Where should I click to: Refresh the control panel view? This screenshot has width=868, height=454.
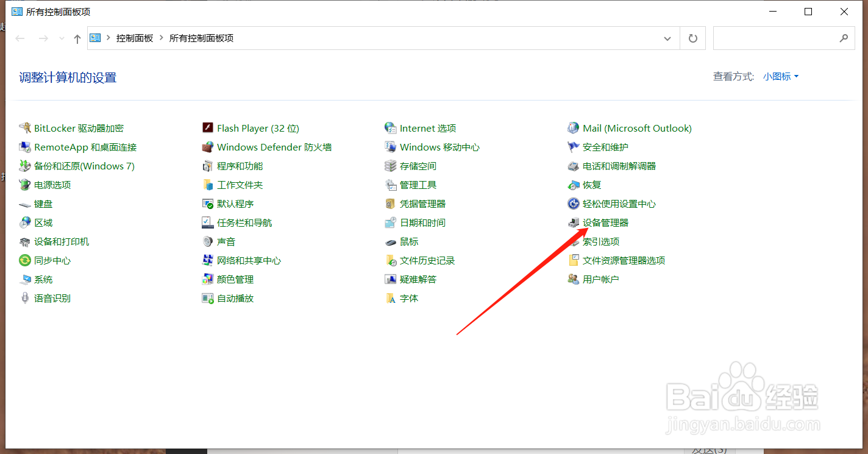(x=692, y=38)
